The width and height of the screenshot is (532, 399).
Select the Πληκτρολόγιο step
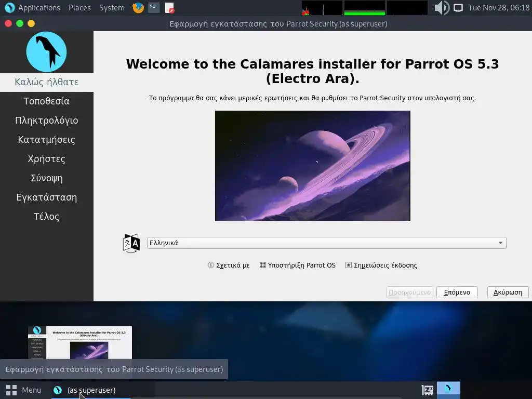pyautogui.click(x=46, y=121)
